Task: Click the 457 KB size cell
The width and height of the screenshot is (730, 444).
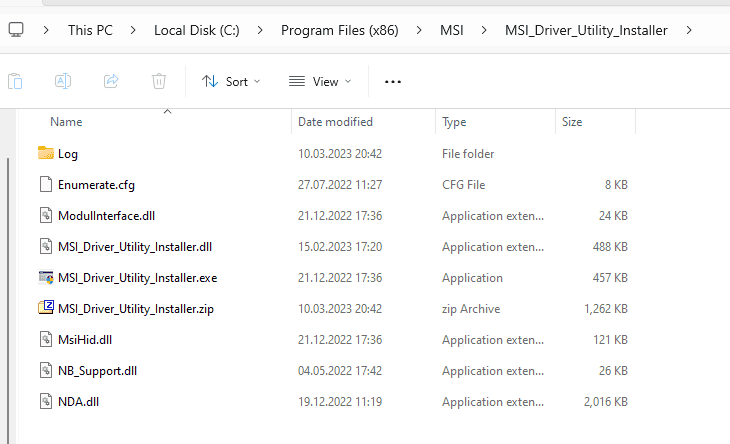Action: click(610, 278)
